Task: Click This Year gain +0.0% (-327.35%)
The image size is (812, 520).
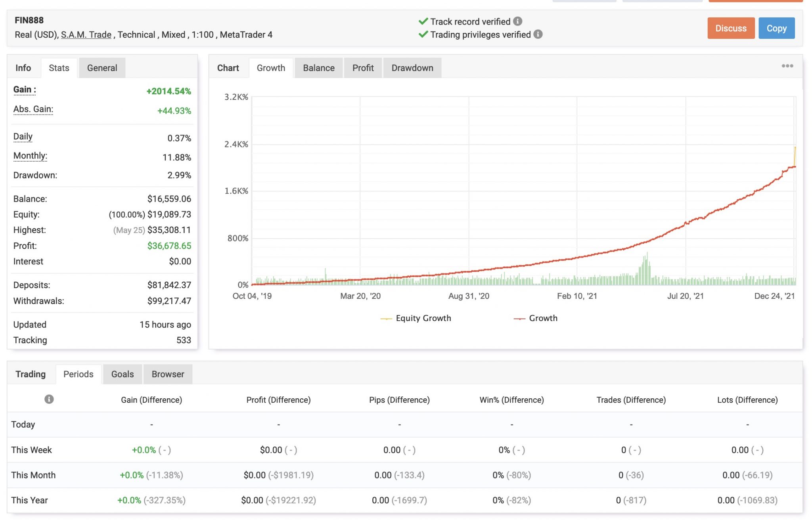Action: point(151,500)
